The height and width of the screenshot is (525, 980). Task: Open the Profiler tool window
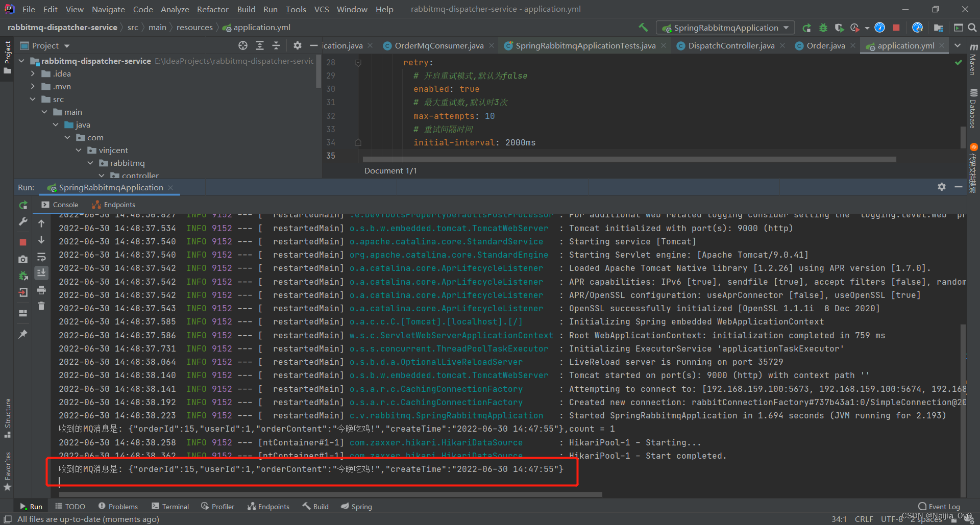(x=218, y=506)
